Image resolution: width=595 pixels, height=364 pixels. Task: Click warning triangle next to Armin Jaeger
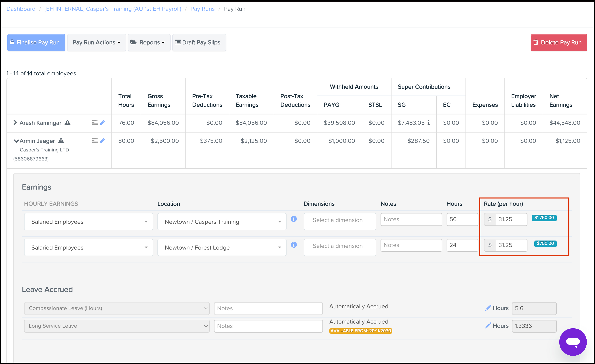61,140
